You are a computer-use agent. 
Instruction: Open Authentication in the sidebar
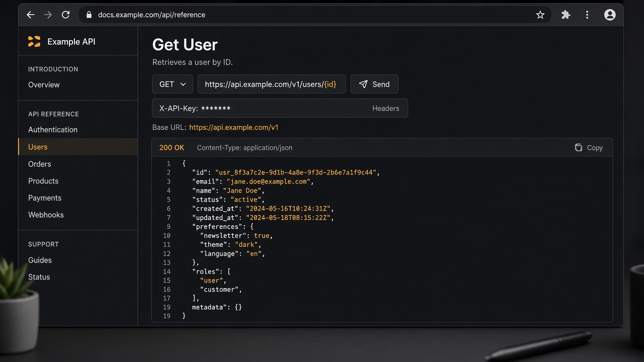point(53,129)
